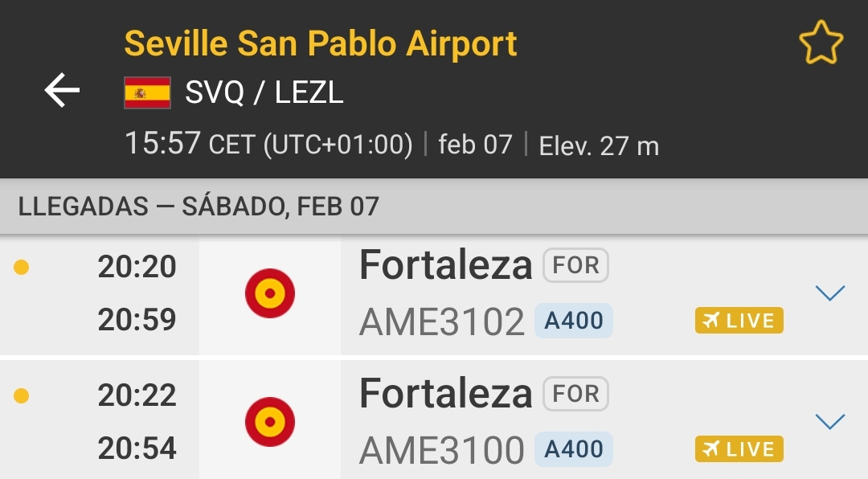Open the AME3100 flight number
This screenshot has width=868, height=479.
[441, 450]
